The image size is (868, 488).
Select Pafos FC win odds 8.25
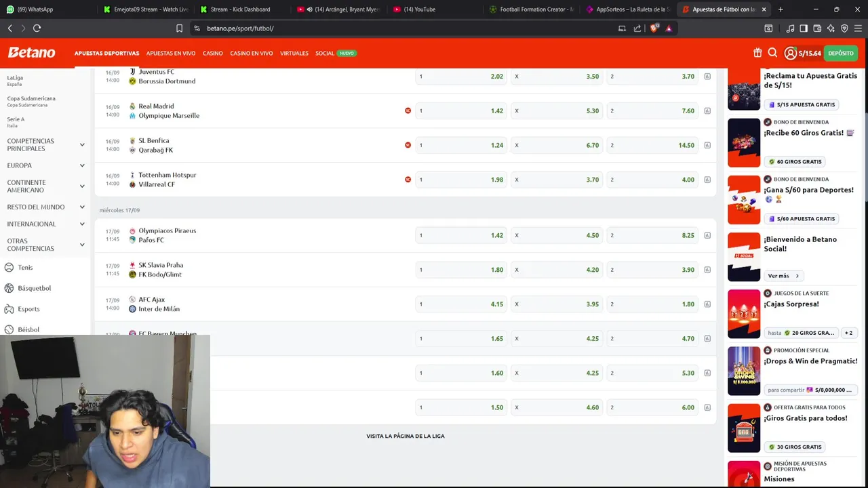652,235
